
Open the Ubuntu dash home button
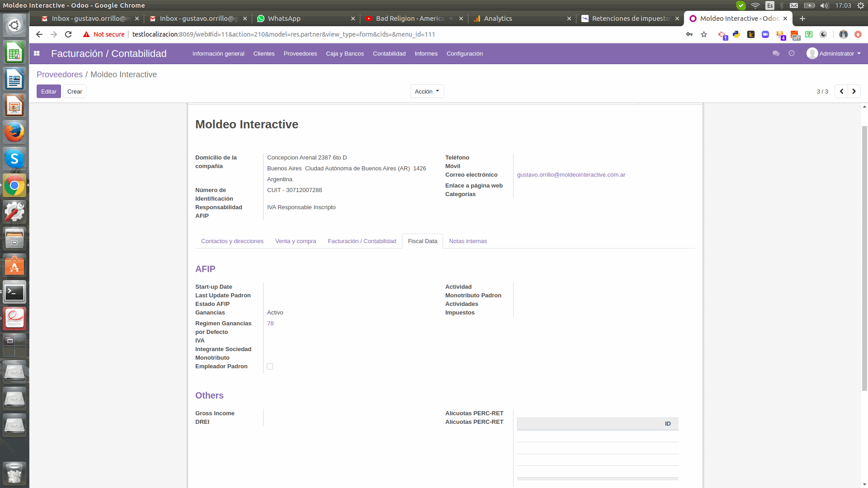click(x=14, y=25)
